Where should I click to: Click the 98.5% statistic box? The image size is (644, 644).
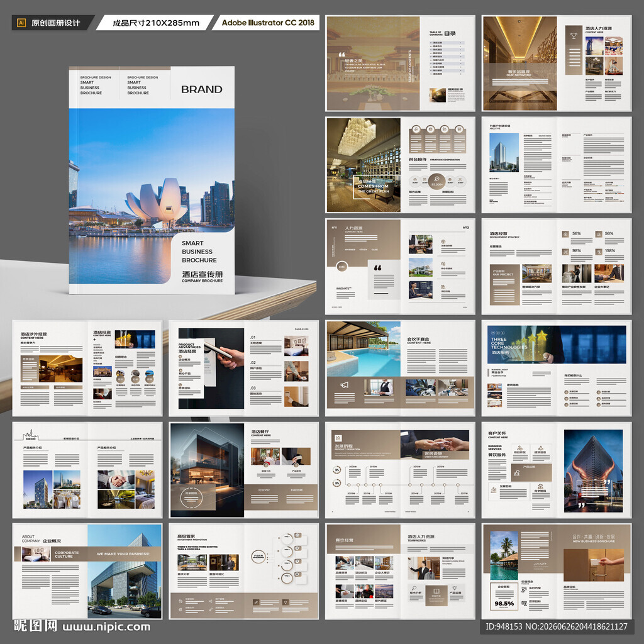(504, 596)
